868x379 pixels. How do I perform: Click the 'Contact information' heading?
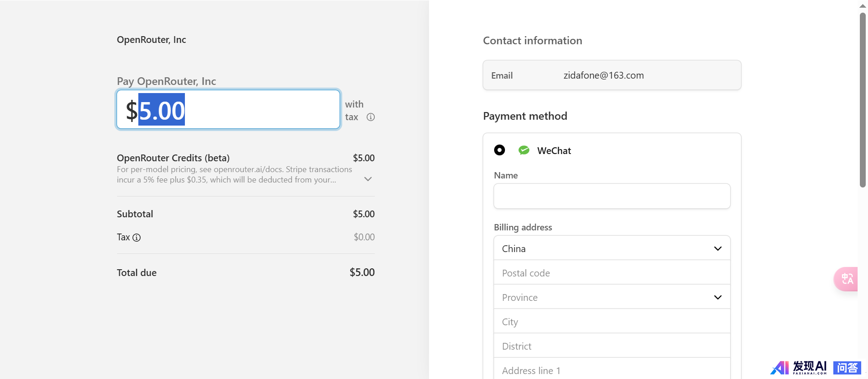[x=533, y=41]
